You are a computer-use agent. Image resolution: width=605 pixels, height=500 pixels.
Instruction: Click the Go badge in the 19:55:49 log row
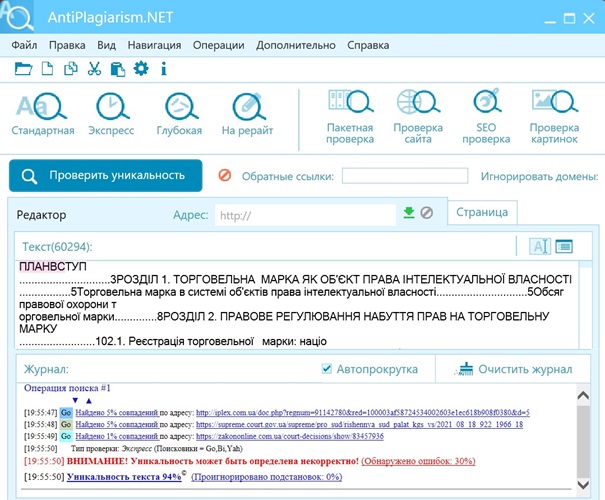[66, 436]
